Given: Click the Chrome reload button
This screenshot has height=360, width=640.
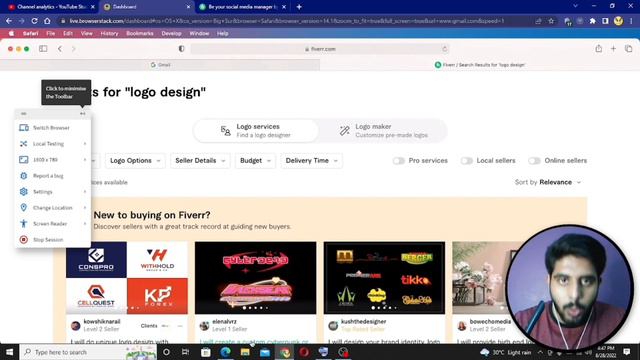Looking at the screenshot, I should pyautogui.click(x=34, y=21).
